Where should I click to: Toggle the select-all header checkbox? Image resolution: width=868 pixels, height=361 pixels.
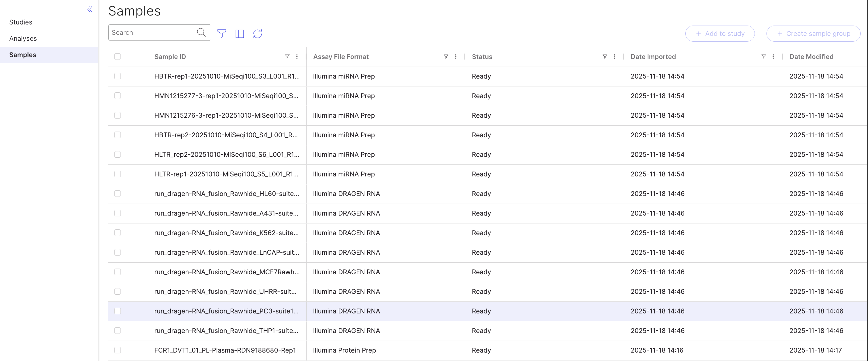click(x=117, y=56)
